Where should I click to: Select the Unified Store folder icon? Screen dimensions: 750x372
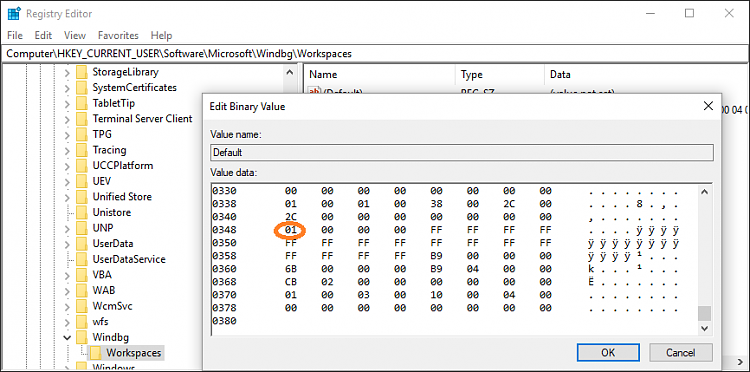pos(83,197)
